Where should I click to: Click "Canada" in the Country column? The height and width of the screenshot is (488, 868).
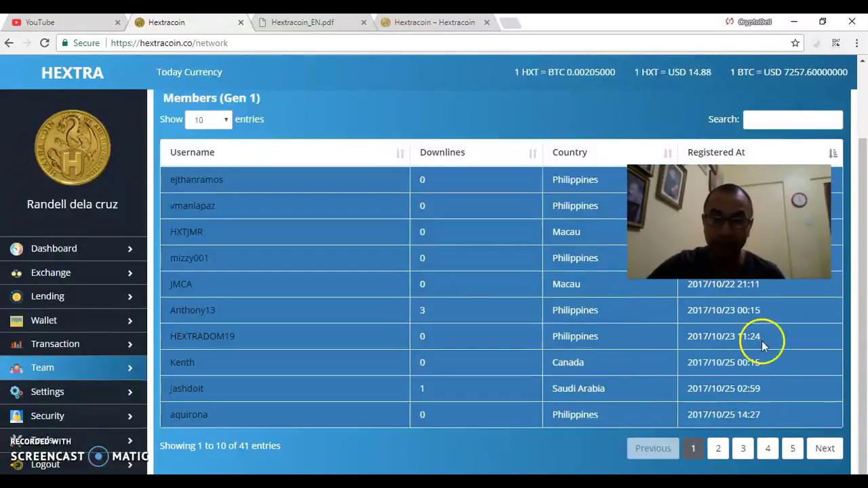tap(568, 362)
